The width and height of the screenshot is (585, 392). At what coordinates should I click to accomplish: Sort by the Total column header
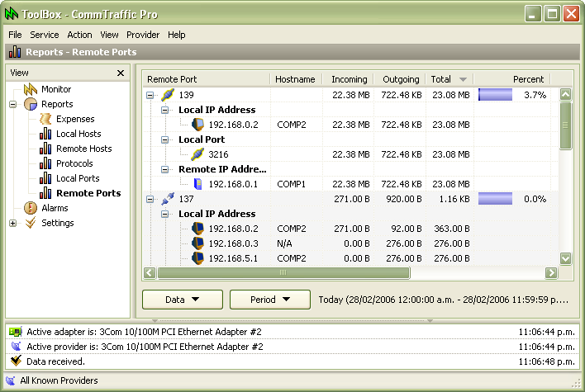[449, 79]
